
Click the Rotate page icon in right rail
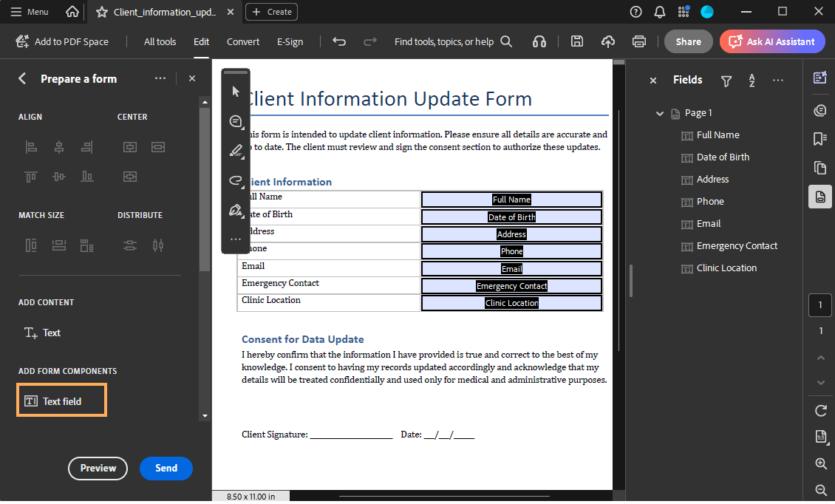pos(820,411)
